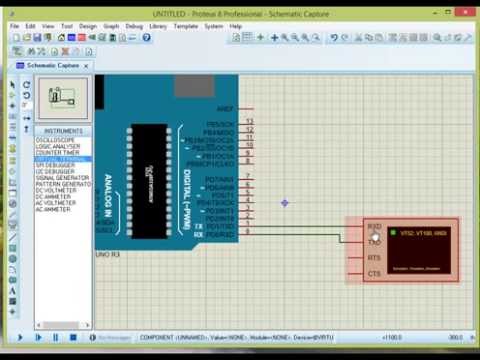480x360 pixels.
Task: Open the Tool menu
Action: click(67, 26)
